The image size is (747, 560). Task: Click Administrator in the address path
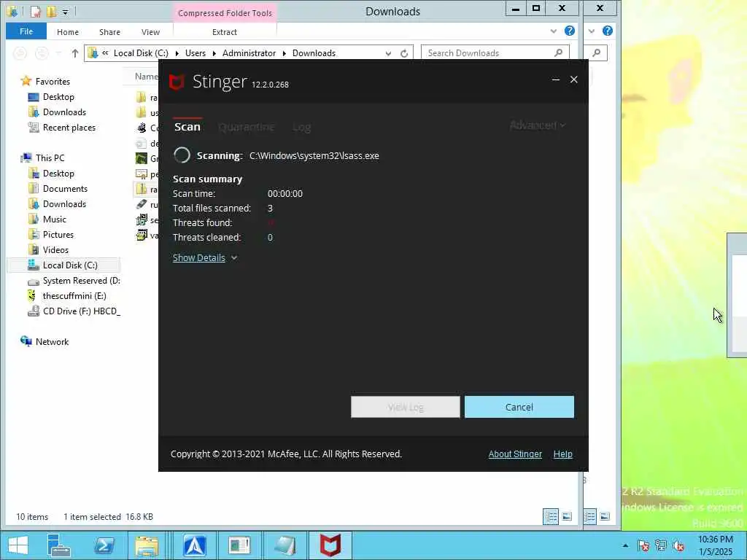pyautogui.click(x=249, y=52)
